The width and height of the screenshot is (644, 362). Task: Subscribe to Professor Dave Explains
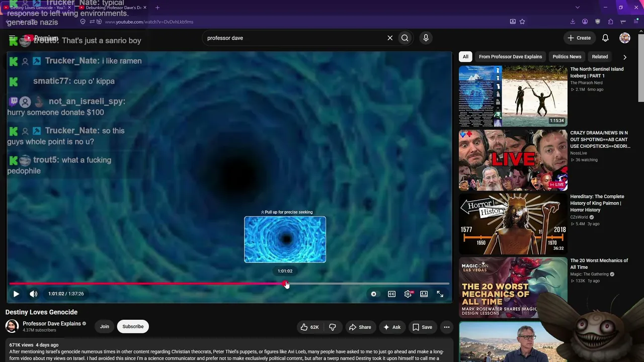click(133, 327)
